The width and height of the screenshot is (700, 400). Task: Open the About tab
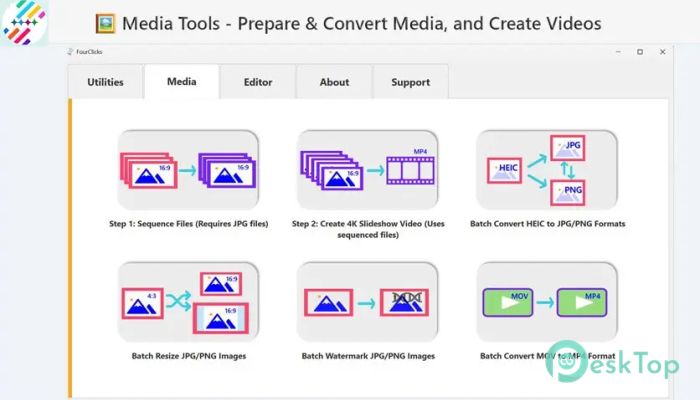334,82
